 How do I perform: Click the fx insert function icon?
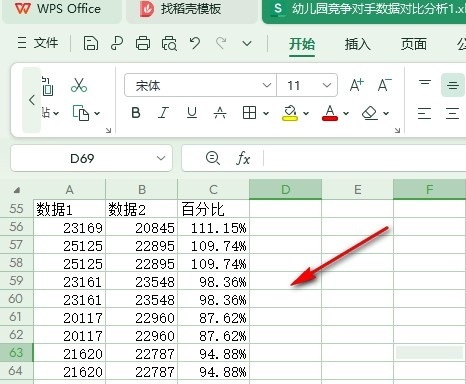(x=243, y=158)
